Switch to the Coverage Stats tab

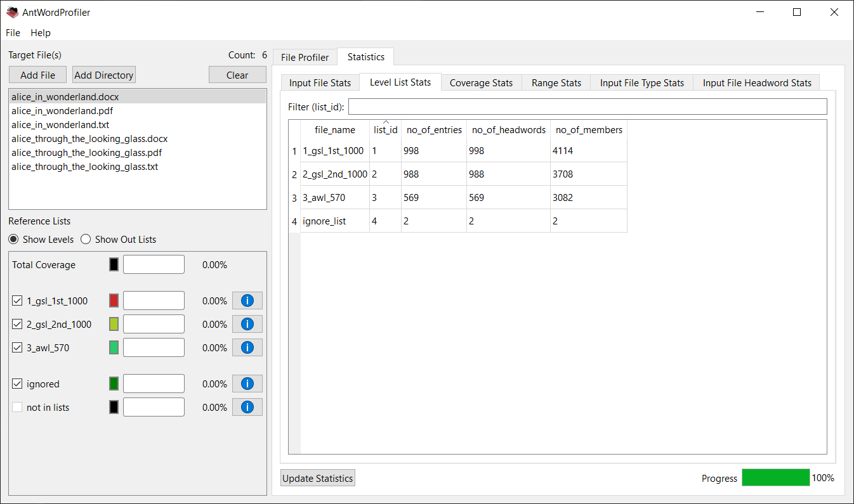coord(481,83)
